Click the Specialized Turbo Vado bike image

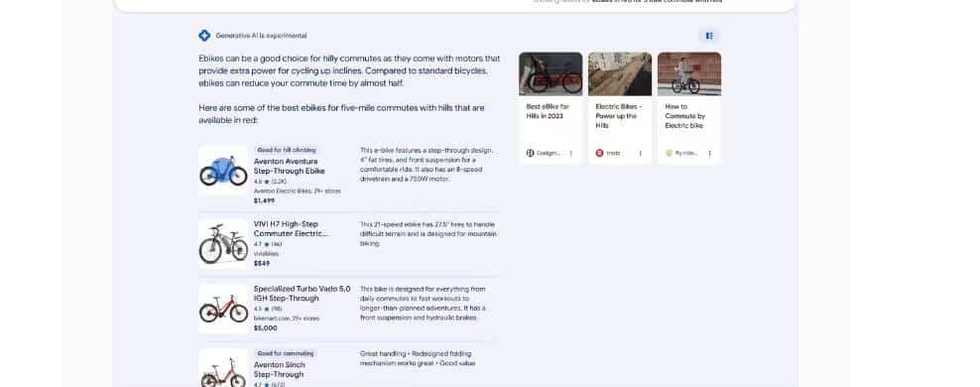(x=223, y=309)
